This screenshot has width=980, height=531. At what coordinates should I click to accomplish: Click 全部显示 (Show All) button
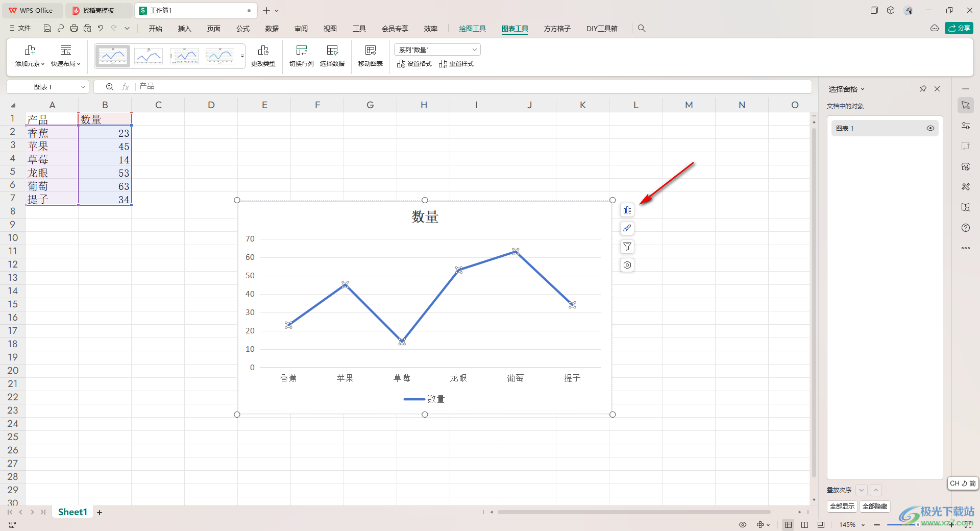(842, 506)
